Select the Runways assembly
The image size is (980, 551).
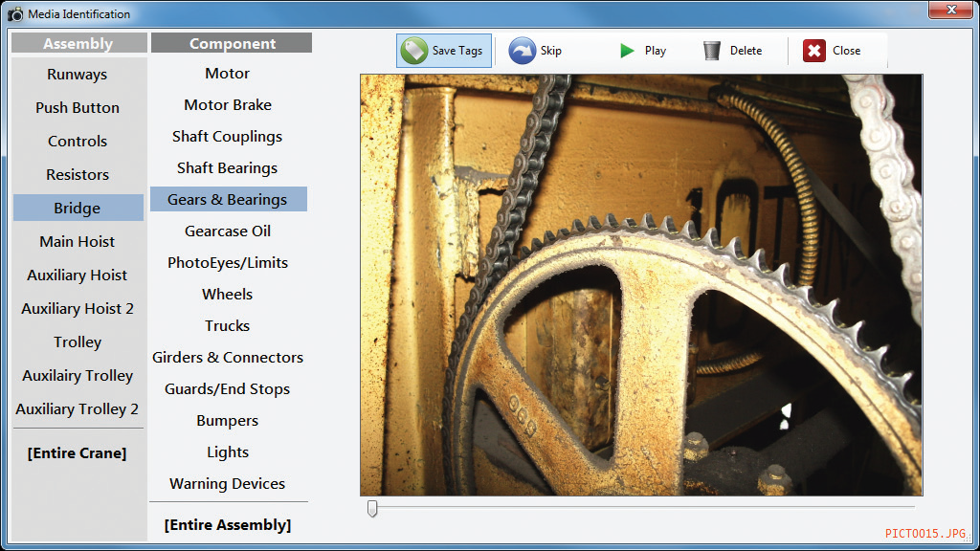78,75
